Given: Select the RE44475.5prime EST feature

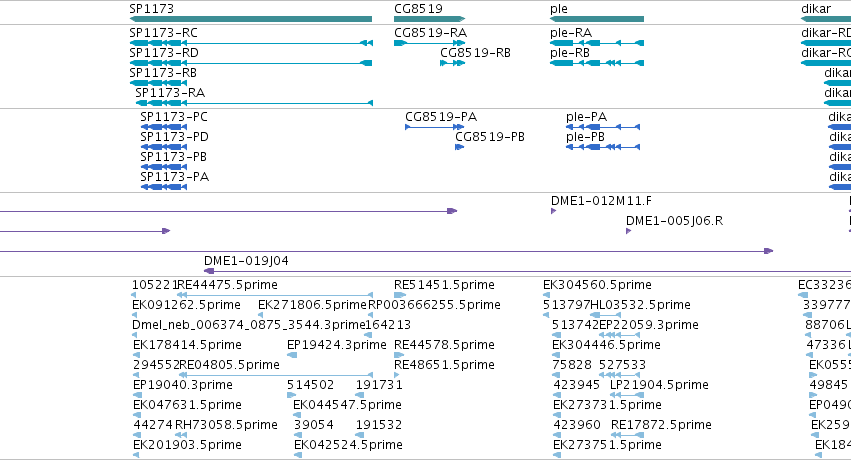Looking at the screenshot, I should (x=276, y=295).
